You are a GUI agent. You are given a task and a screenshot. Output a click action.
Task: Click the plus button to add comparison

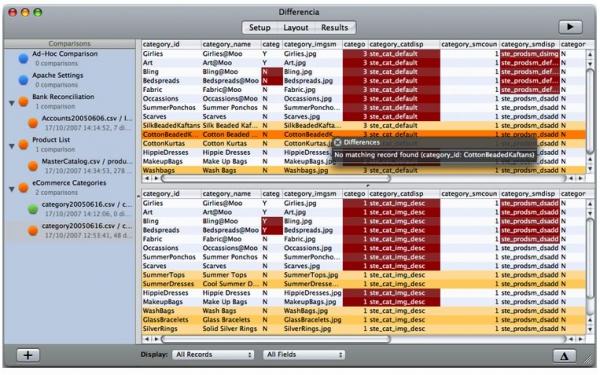click(x=28, y=355)
